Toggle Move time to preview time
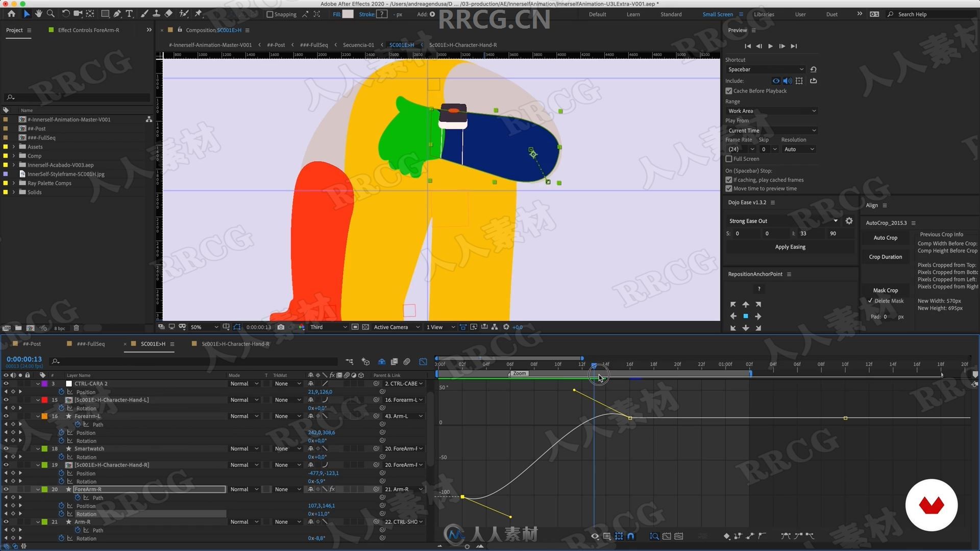The image size is (980, 551). tap(729, 189)
